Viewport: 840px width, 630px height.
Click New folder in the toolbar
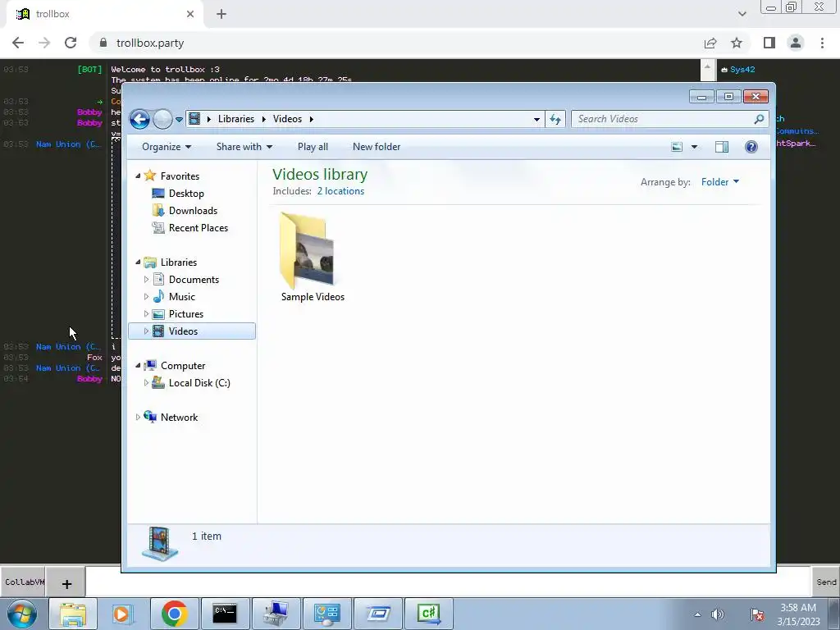(x=376, y=147)
